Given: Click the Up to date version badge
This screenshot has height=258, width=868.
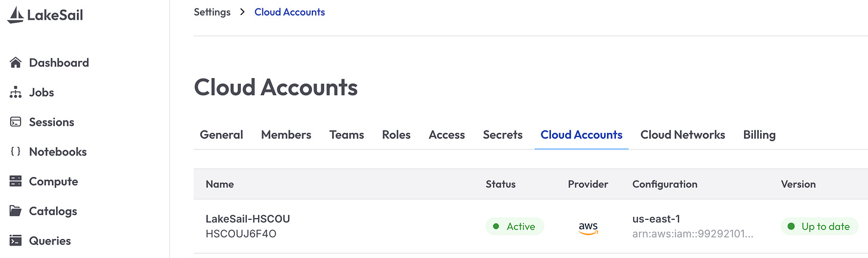Looking at the screenshot, I should (820, 226).
